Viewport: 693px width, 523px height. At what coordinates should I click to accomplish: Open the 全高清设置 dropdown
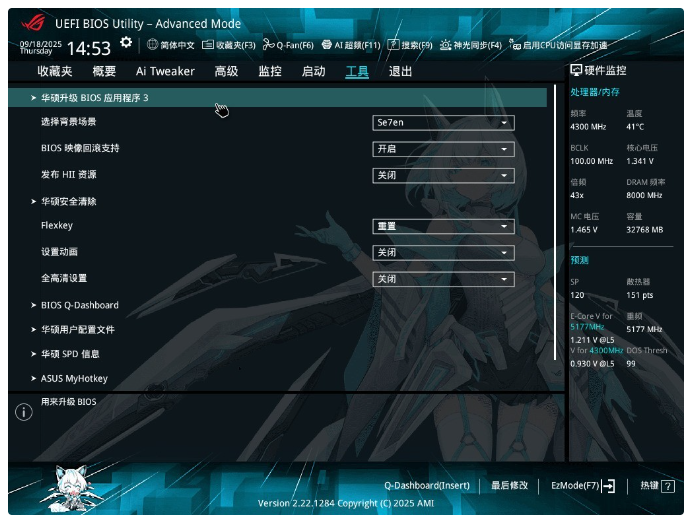click(x=443, y=279)
